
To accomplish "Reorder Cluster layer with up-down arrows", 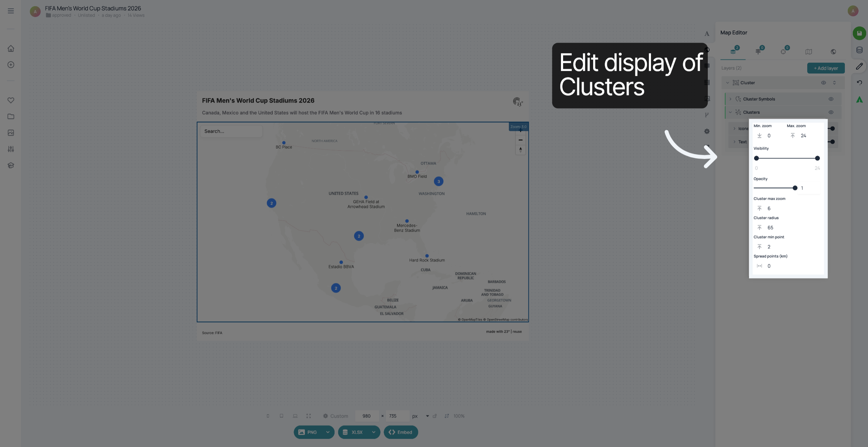I will 834,83.
